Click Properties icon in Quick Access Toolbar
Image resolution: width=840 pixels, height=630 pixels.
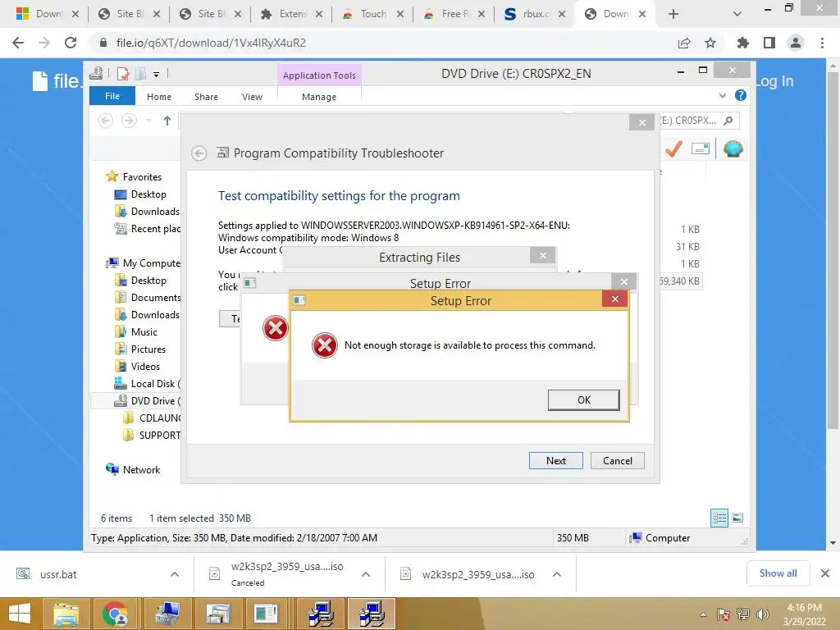123,73
